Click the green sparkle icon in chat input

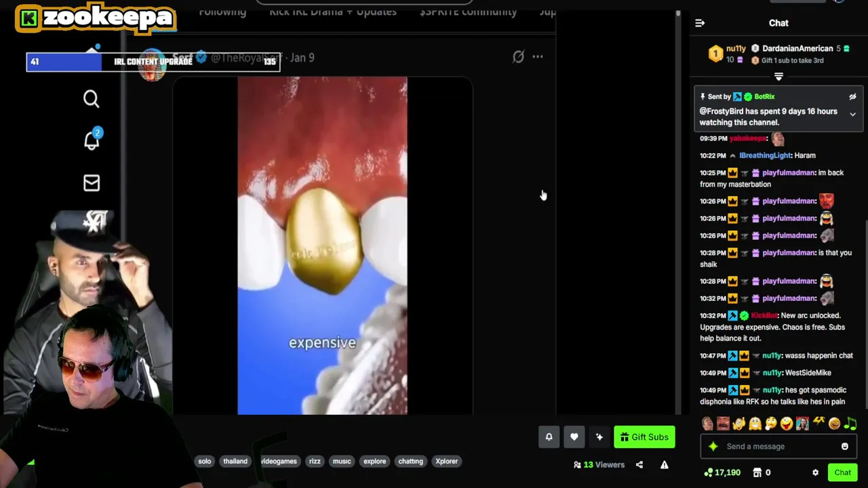tap(713, 447)
